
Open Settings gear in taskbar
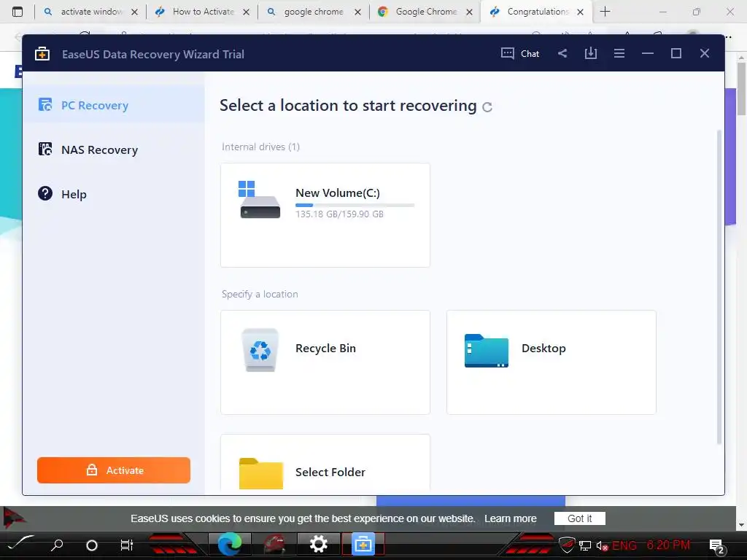318,544
